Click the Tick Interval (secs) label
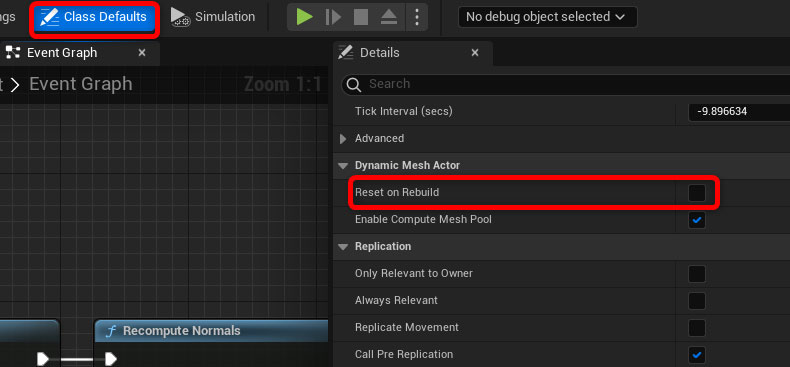Viewport: 790px width, 367px height. 404,111
